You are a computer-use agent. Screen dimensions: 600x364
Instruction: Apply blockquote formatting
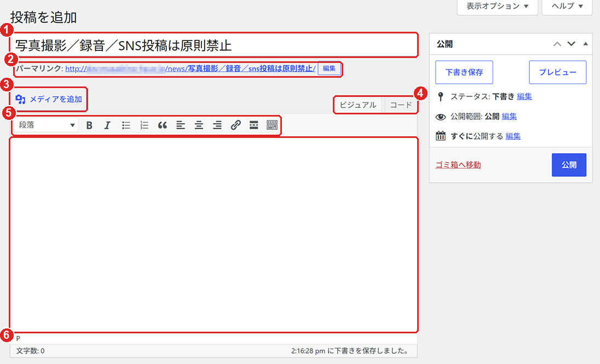point(162,125)
